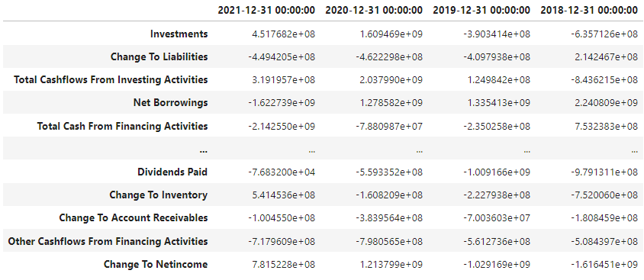Click the Net Borrowings row label
Screen dimensions: 644x280
tap(170, 103)
